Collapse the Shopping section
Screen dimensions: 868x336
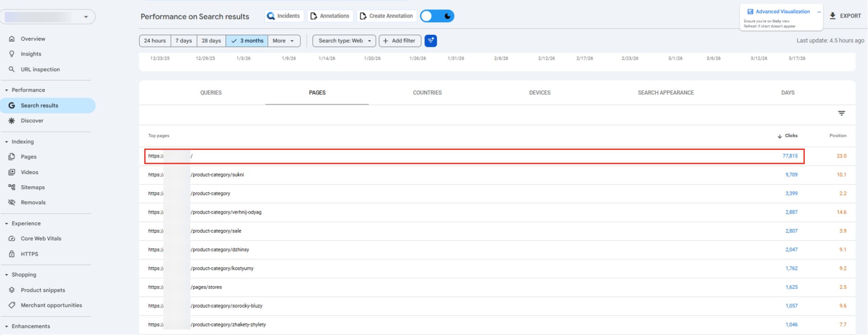[x=6, y=275]
